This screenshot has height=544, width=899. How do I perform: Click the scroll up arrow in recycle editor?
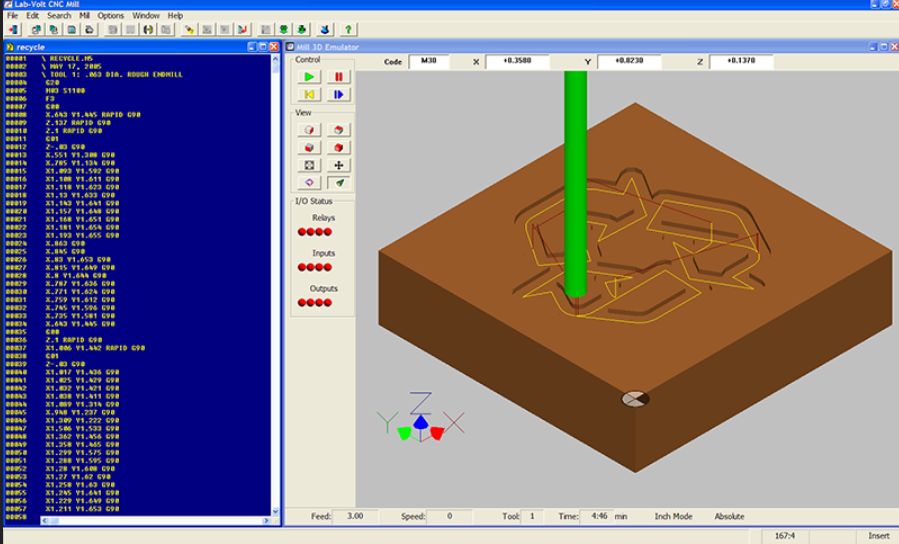pyautogui.click(x=276, y=58)
